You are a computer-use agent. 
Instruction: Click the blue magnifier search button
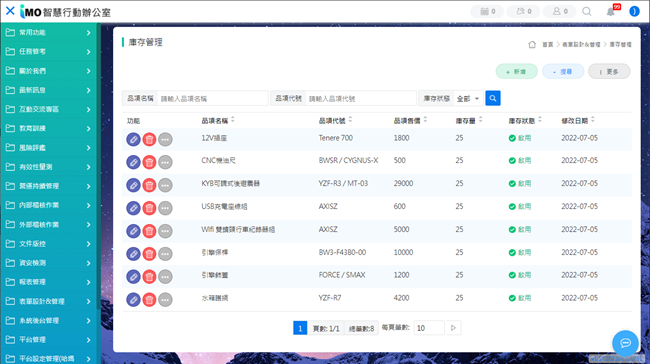(492, 98)
